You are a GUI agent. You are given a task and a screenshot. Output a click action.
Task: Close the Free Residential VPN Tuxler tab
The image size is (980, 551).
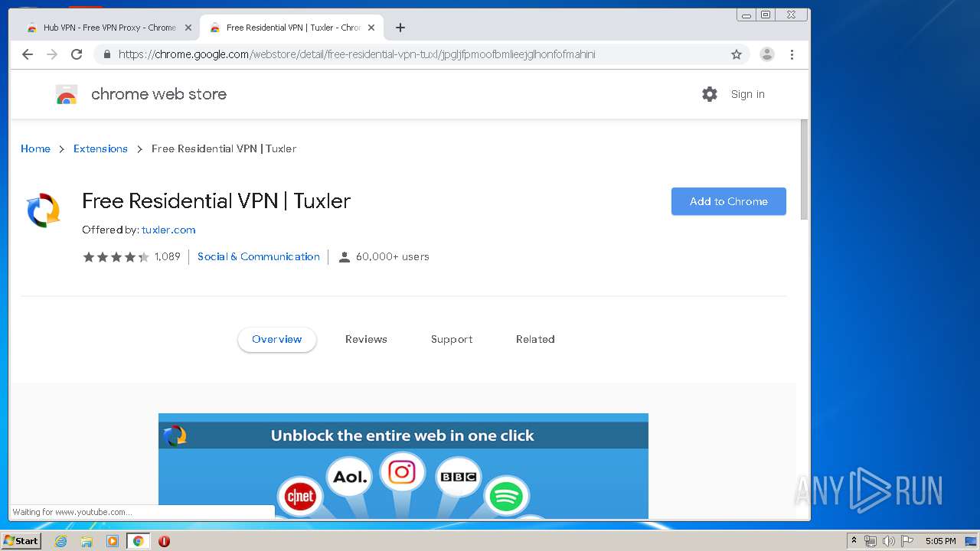tap(371, 28)
